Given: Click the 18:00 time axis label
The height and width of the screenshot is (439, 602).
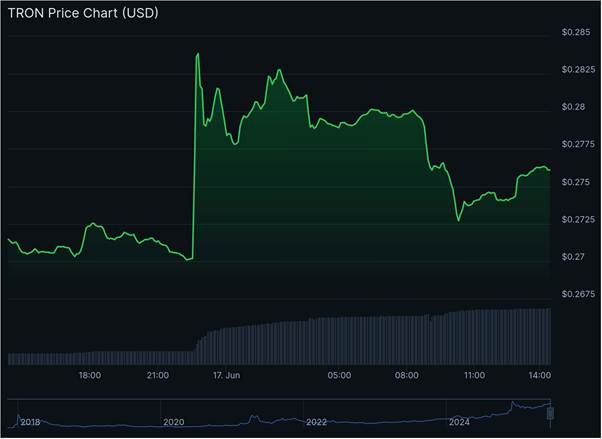Looking at the screenshot, I should (x=90, y=376).
